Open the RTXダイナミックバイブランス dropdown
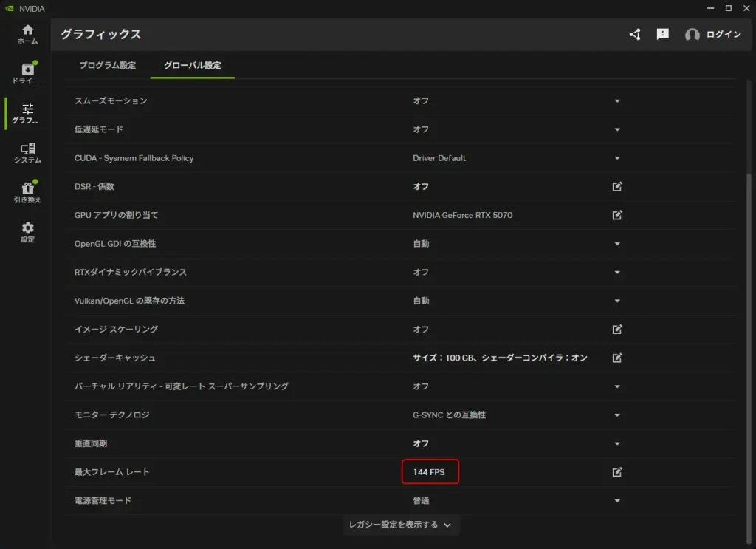Image resolution: width=756 pixels, height=549 pixels. (617, 272)
